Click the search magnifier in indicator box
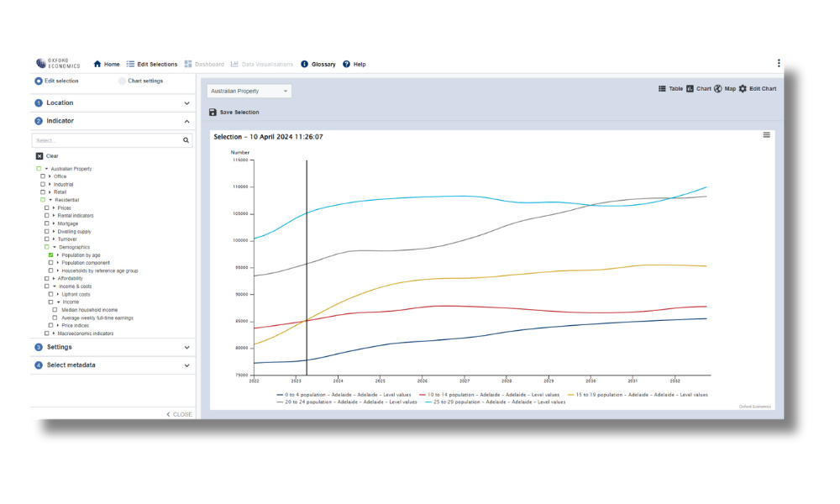The image size is (840, 504). [186, 141]
